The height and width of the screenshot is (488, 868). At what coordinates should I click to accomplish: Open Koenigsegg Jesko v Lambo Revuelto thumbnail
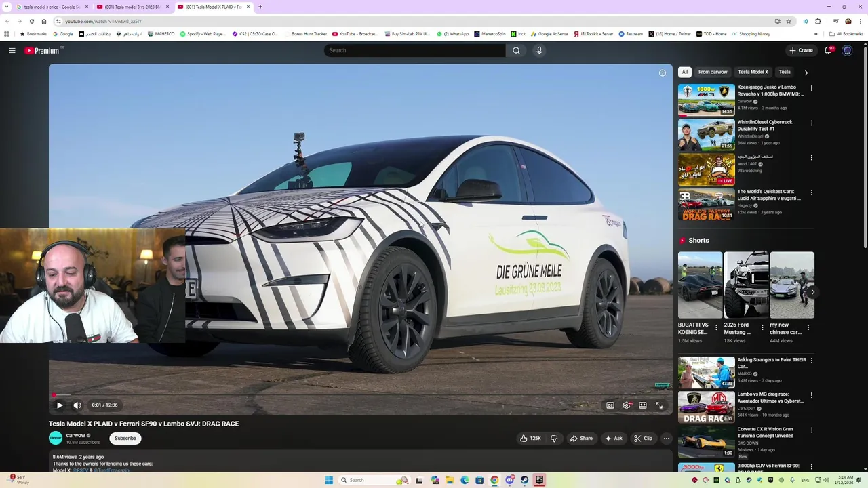tap(706, 99)
